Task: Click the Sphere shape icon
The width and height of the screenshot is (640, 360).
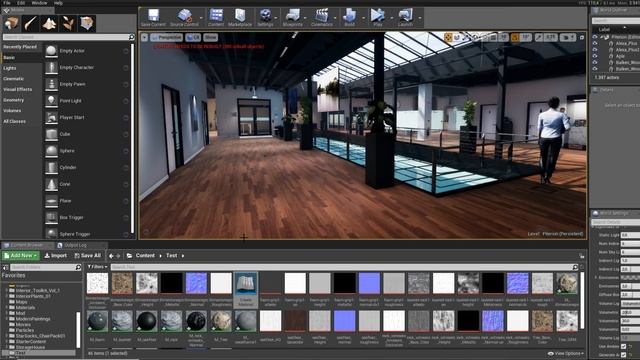Action: (x=51, y=151)
